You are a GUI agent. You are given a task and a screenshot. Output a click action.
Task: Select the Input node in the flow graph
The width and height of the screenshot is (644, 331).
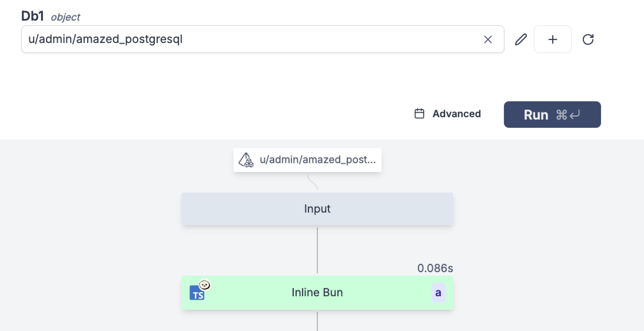tap(317, 208)
